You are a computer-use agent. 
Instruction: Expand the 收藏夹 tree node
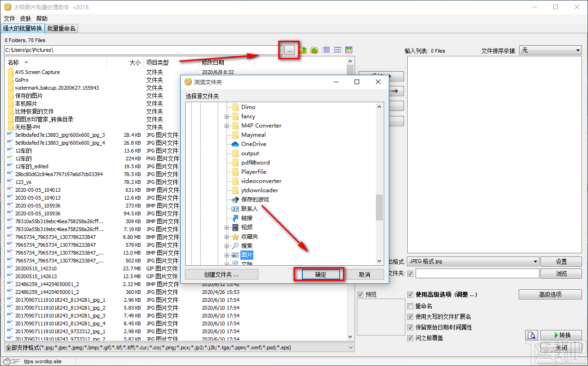tap(227, 237)
